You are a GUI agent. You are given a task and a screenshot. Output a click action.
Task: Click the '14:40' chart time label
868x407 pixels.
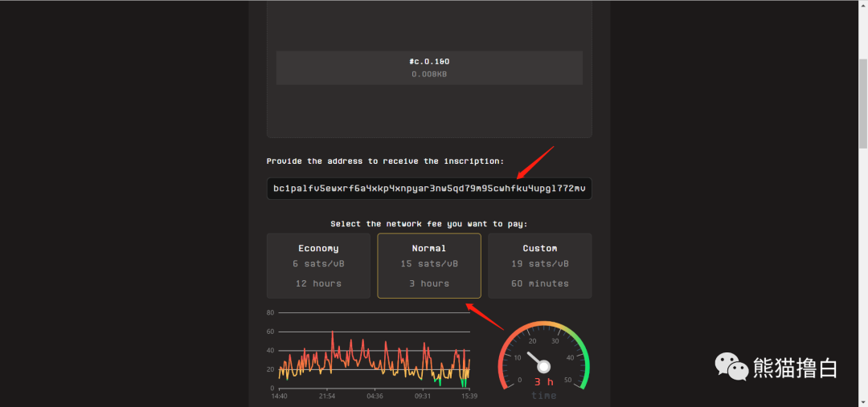[x=279, y=396]
